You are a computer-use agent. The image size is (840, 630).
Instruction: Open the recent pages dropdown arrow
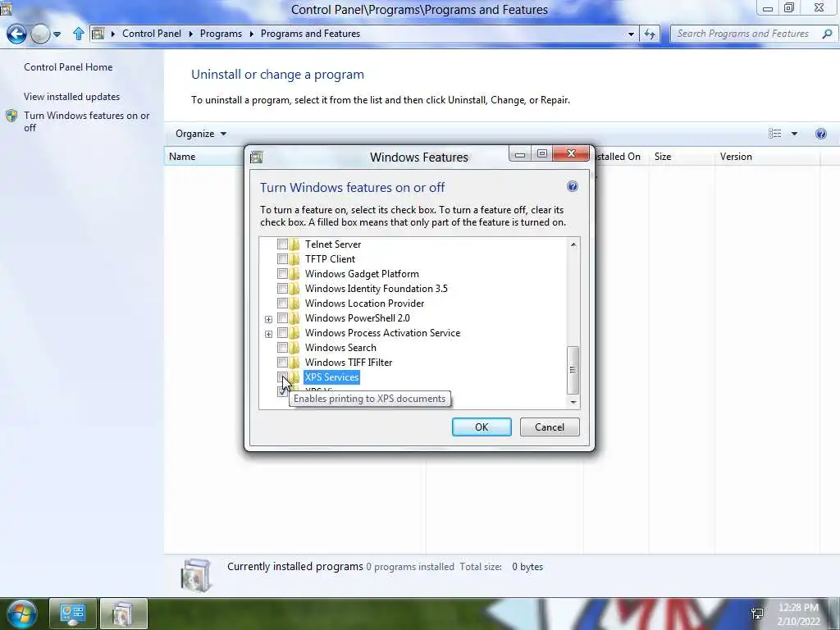[57, 34]
